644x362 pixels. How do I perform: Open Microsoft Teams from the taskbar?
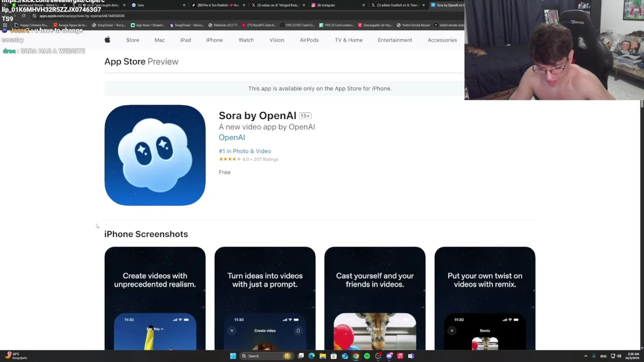tap(411, 356)
